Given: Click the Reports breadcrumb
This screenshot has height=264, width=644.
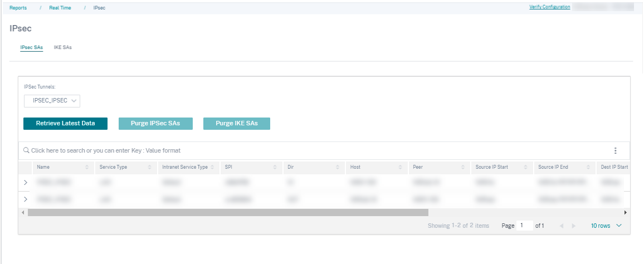Looking at the screenshot, I should 18,8.
